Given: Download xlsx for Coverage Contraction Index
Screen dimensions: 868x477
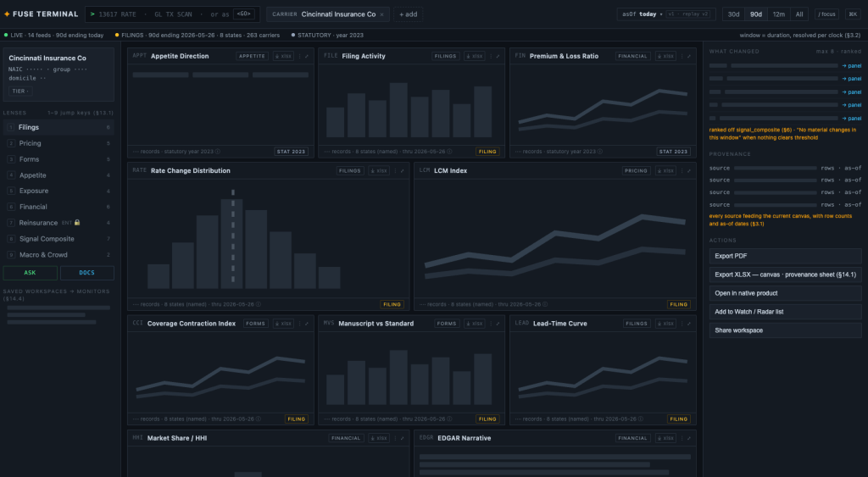Looking at the screenshot, I should tap(283, 323).
